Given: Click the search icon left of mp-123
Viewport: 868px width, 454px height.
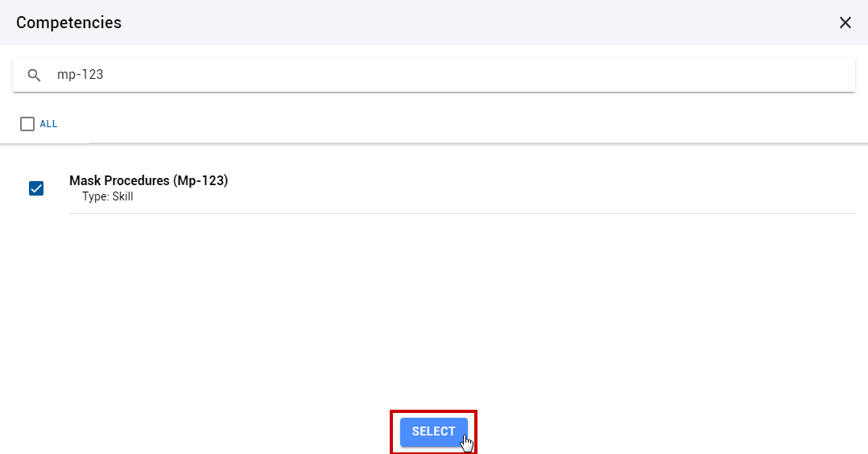Looking at the screenshot, I should coord(35,76).
